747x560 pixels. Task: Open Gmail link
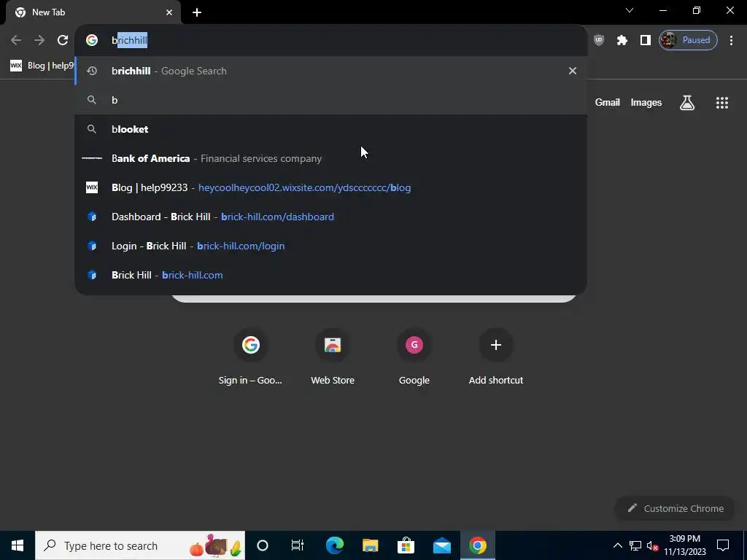[608, 102]
